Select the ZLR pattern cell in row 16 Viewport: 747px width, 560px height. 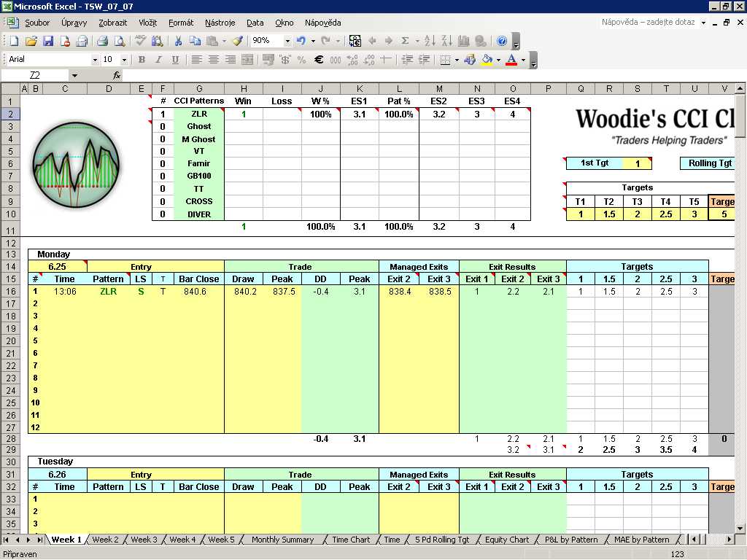coord(108,292)
